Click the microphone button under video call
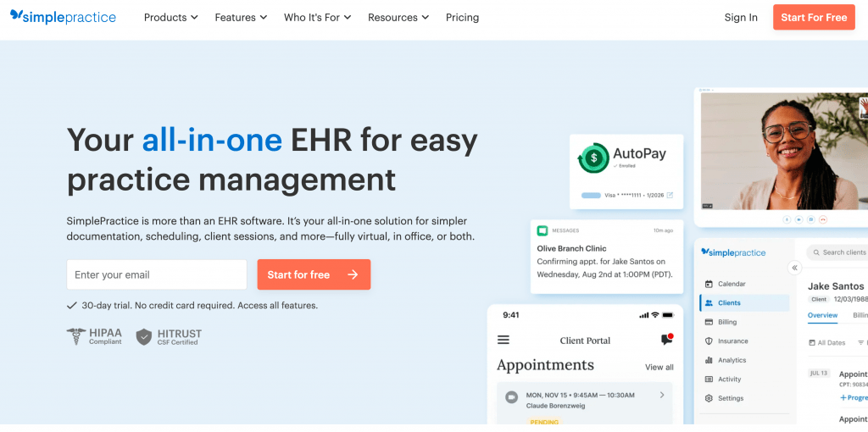 point(787,219)
